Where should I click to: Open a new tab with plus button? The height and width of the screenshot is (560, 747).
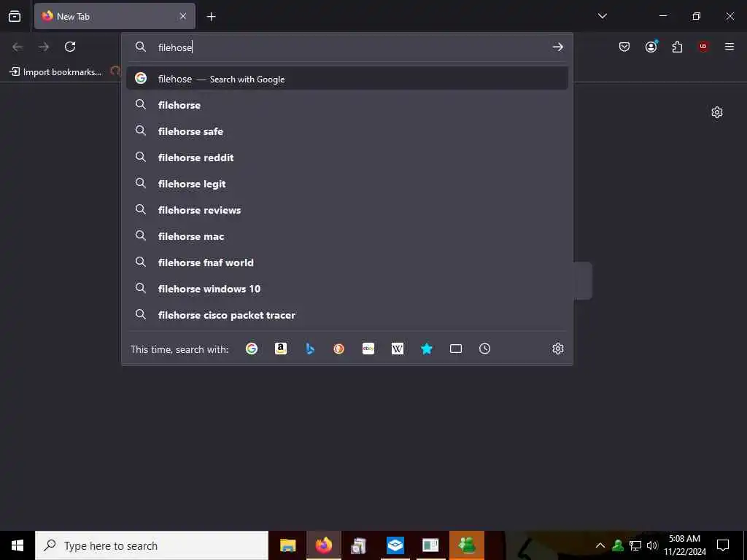coord(212,17)
